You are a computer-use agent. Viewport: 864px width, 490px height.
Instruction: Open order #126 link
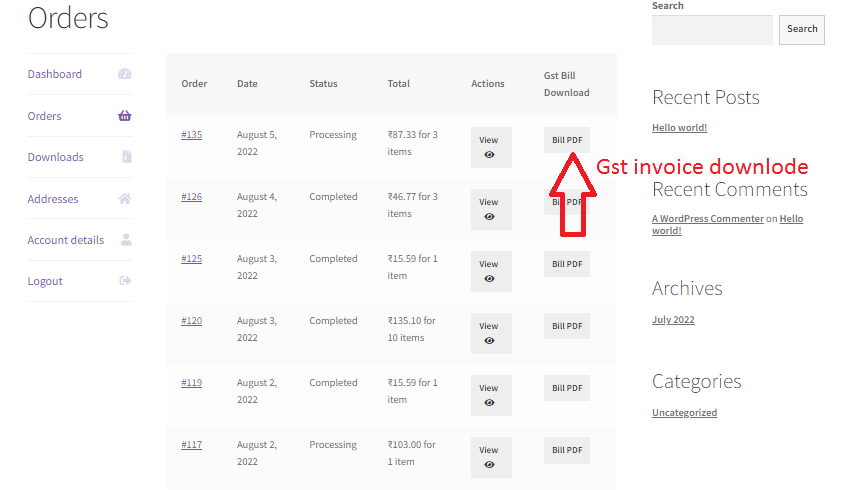coord(192,197)
